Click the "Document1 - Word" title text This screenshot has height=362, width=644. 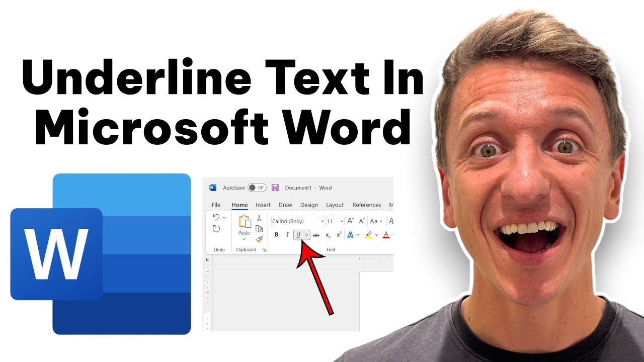308,188
